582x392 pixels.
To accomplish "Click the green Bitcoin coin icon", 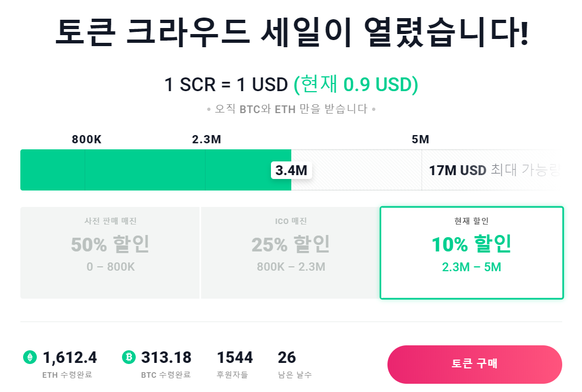I will click(128, 357).
